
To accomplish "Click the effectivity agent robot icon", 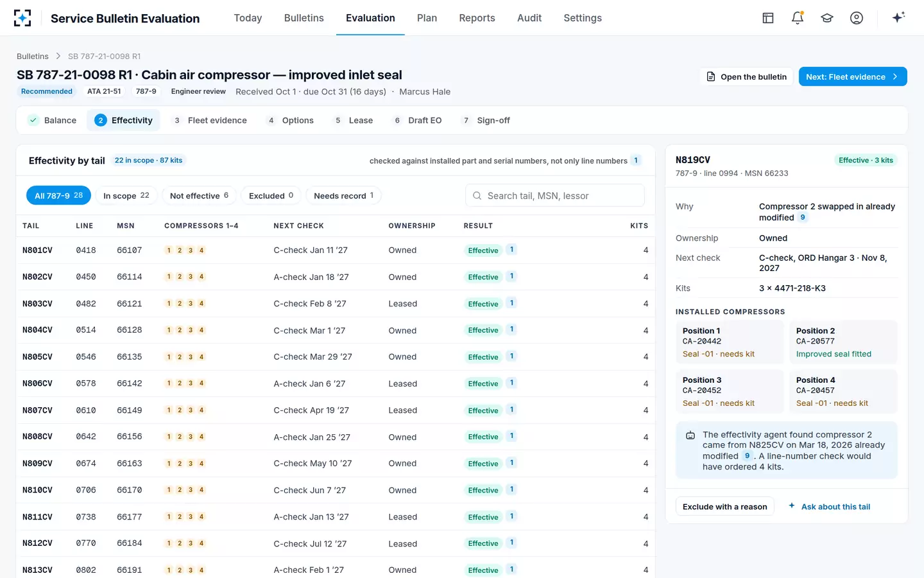I will 690,435.
